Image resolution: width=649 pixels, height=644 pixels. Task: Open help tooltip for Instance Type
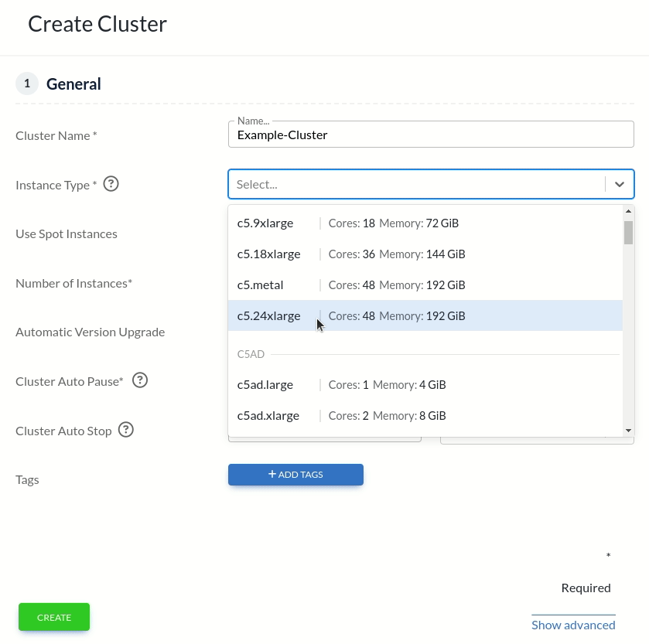pyautogui.click(x=111, y=184)
